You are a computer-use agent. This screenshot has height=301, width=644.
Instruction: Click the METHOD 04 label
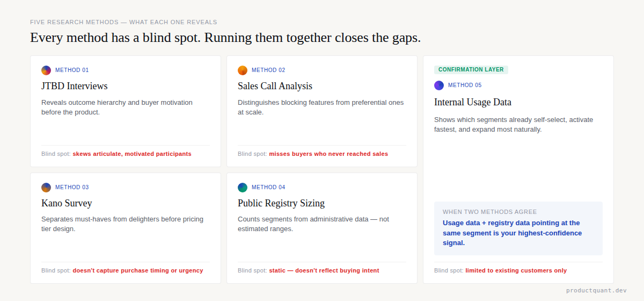pos(268,188)
